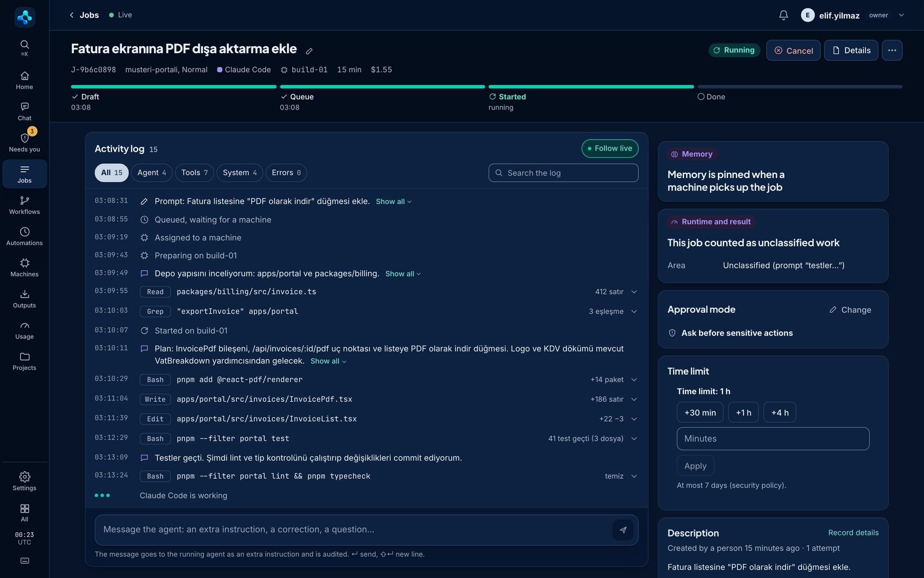
Task: Filter log by Errors 0
Action: 286,172
